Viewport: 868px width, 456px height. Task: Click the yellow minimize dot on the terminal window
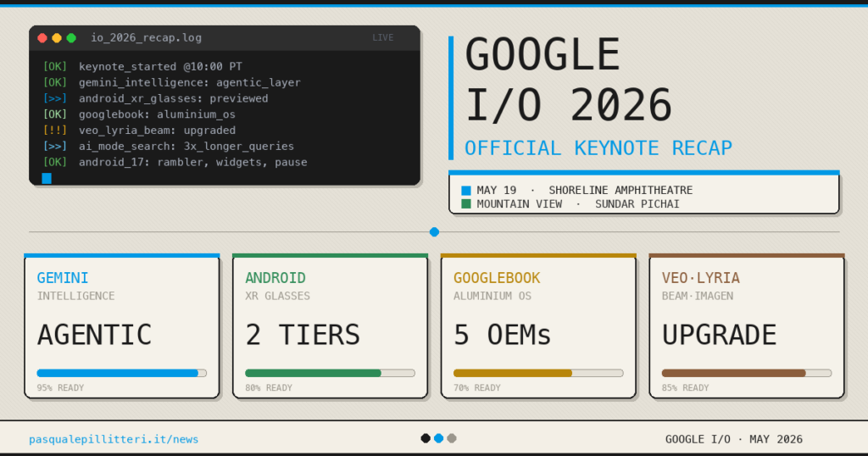tap(57, 37)
